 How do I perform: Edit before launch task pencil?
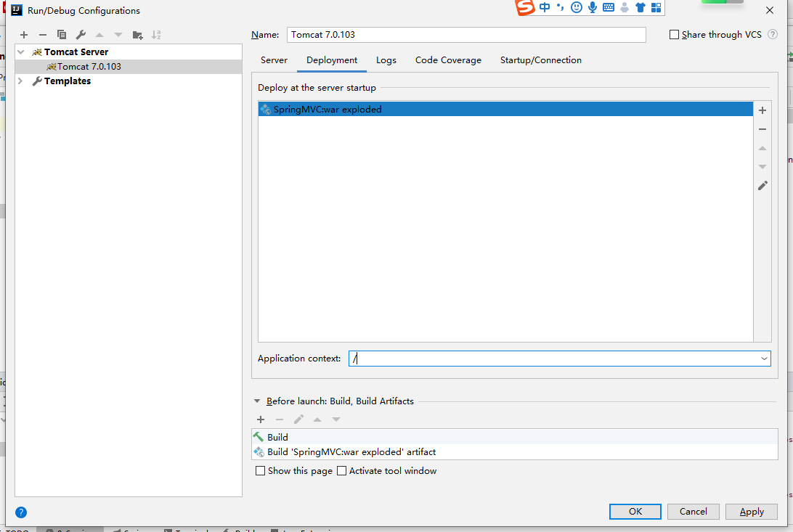pos(298,420)
